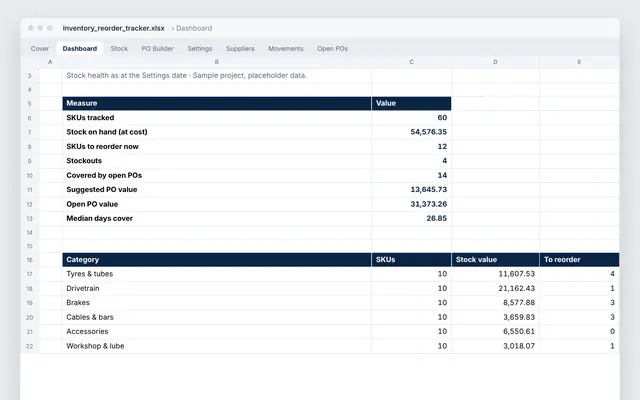Screen dimensions: 640x400
Task: Select the value 12 cell
Action: pyautogui.click(x=411, y=147)
